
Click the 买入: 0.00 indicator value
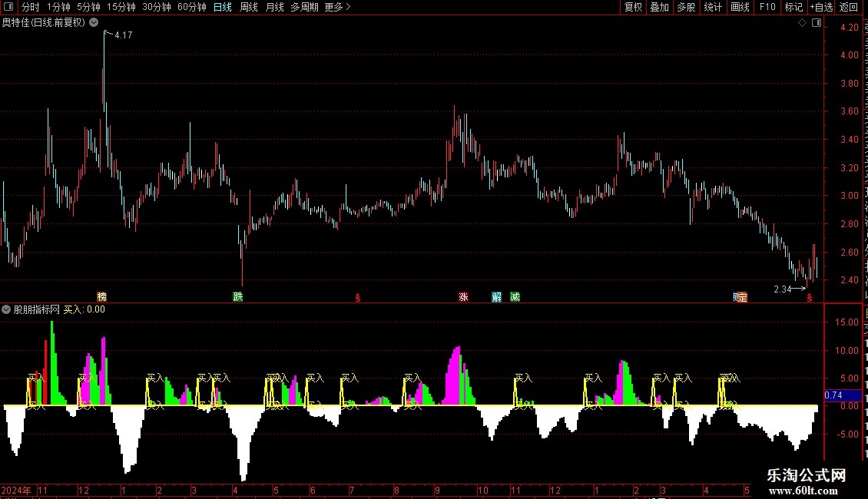84,309
